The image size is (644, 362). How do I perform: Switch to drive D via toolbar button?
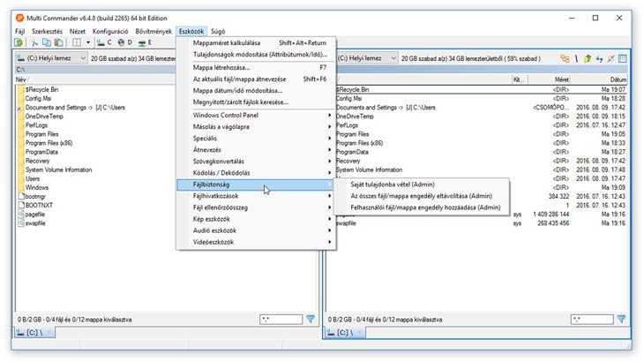125,42
